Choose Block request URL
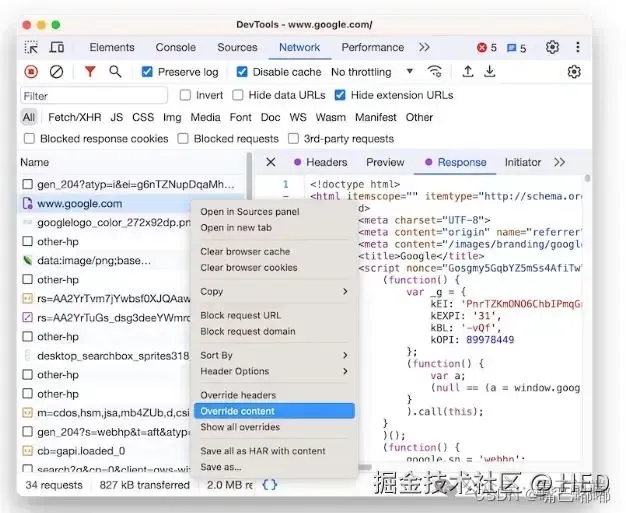Viewport: 626px width, 513px height. point(274,315)
